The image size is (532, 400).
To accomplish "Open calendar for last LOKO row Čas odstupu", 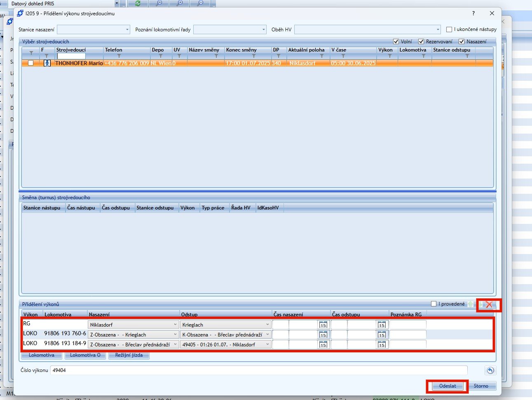I will [382, 345].
